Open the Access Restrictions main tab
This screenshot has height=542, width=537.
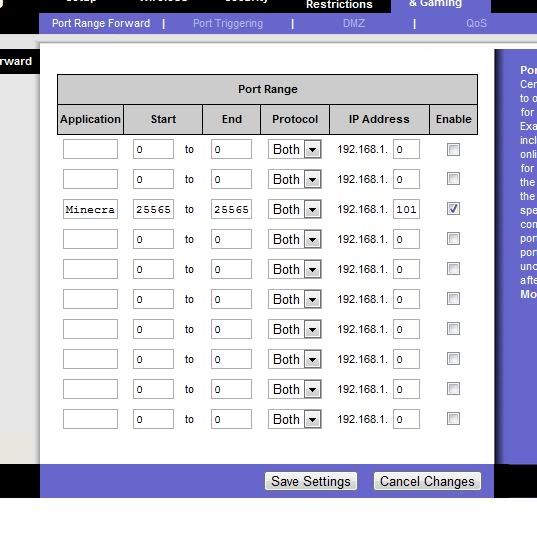click(x=339, y=4)
